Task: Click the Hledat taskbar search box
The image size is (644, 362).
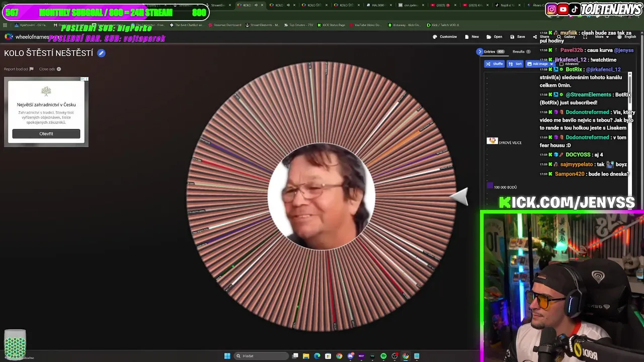Action: tap(262, 356)
